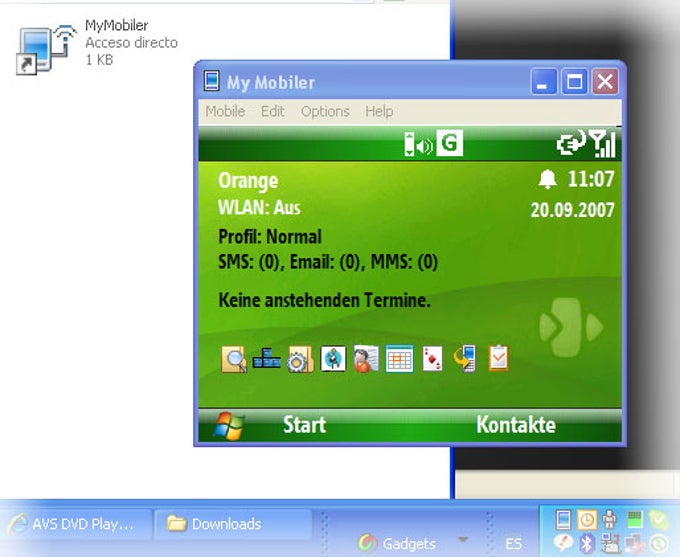The width and height of the screenshot is (680, 557).
Task: Open the contacts person card icon
Action: tap(366, 359)
